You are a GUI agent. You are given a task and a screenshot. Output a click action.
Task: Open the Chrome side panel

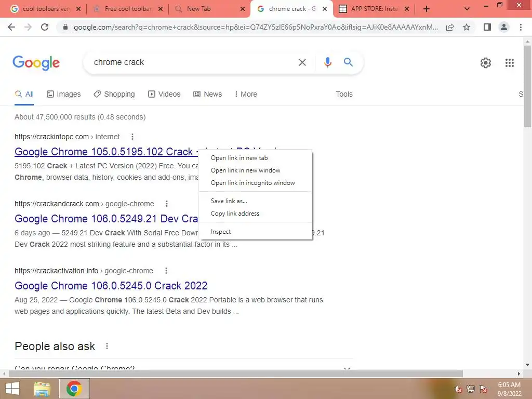[487, 27]
